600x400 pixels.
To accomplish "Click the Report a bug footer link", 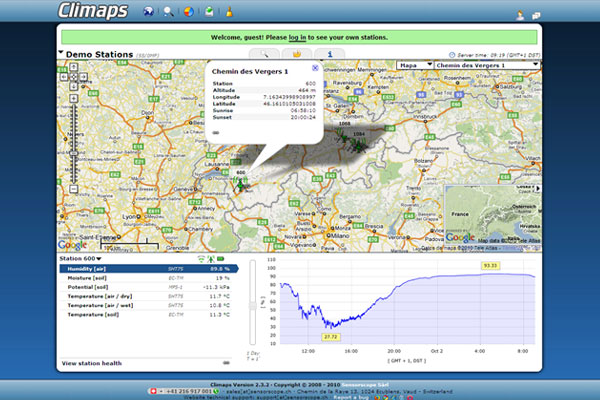I will 351,397.
